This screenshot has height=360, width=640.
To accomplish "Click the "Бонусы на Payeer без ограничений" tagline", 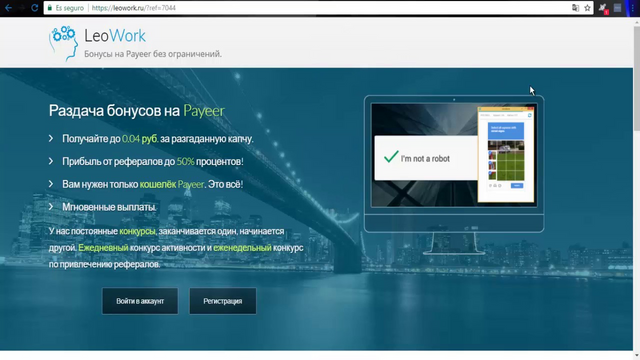I will tap(153, 54).
